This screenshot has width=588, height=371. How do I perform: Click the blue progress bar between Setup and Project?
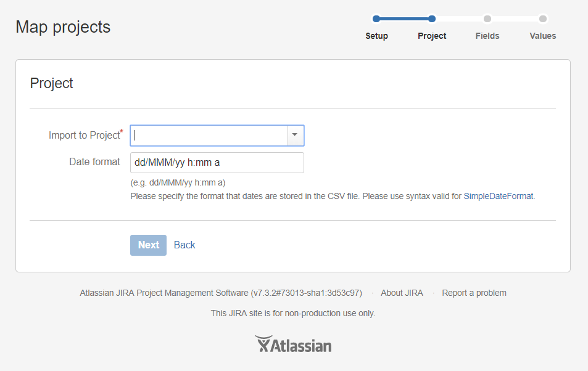[404, 18]
